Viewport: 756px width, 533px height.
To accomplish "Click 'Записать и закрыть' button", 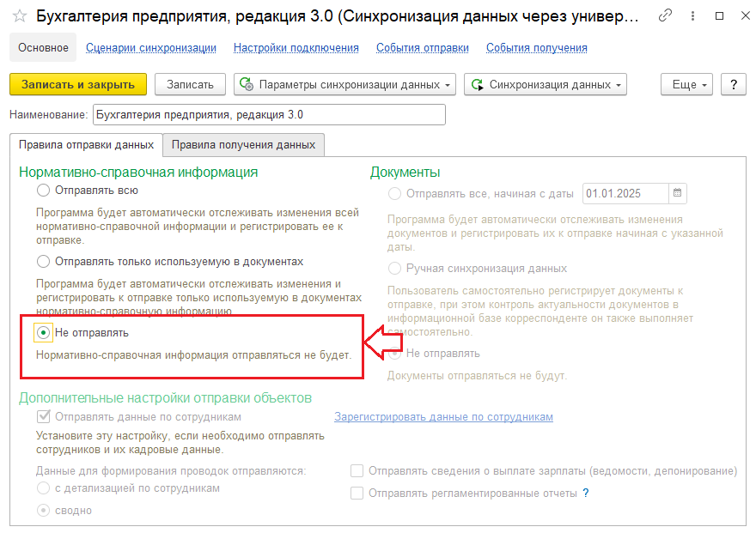I will 78,85.
